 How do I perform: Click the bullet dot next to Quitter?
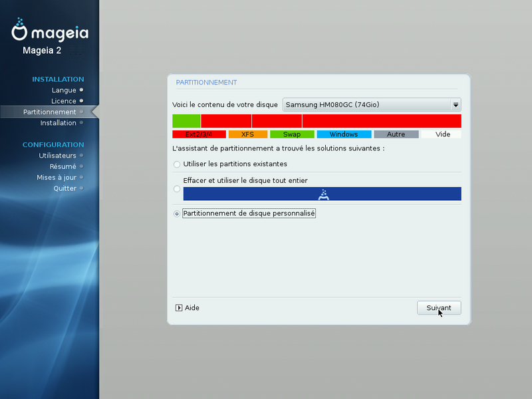click(81, 188)
